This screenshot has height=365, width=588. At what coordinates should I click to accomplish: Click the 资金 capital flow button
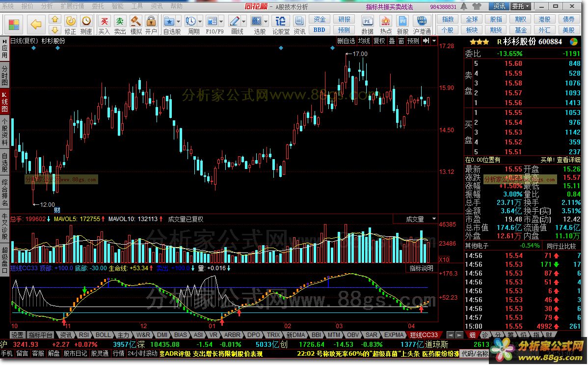[320, 19]
